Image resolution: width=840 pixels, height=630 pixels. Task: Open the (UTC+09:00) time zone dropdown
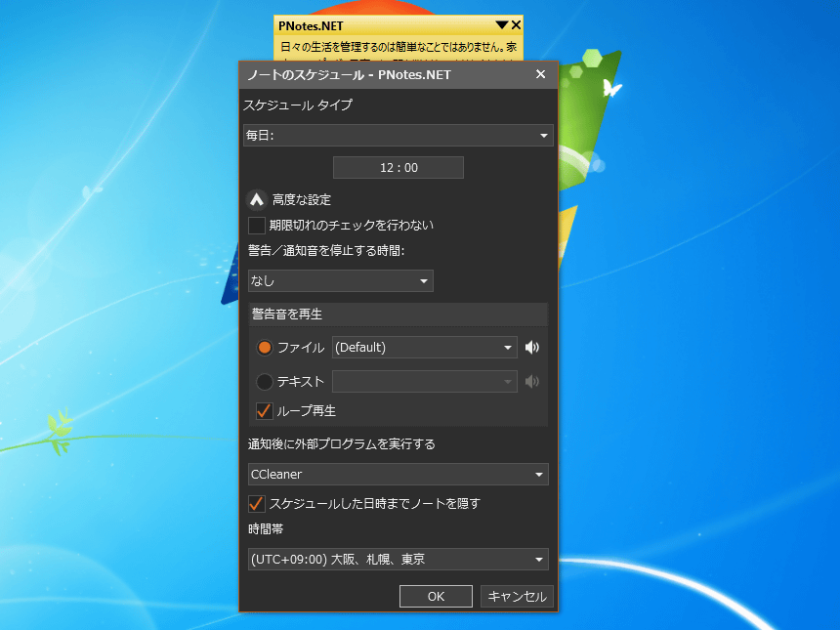pyautogui.click(x=399, y=560)
